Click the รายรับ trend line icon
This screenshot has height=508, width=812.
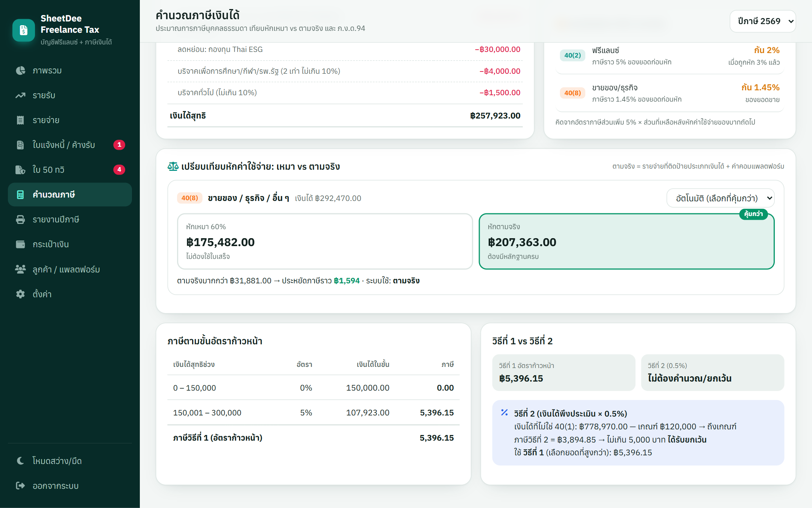(x=20, y=95)
